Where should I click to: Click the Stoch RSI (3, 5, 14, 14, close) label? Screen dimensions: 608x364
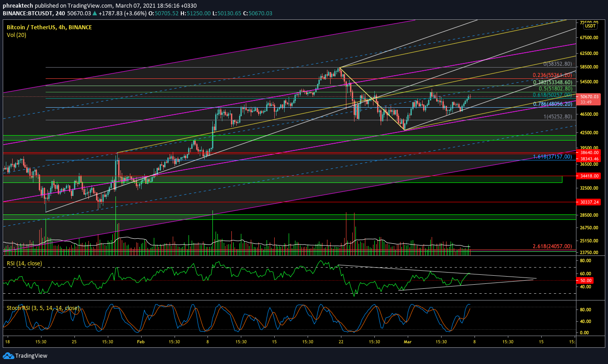[43, 308]
